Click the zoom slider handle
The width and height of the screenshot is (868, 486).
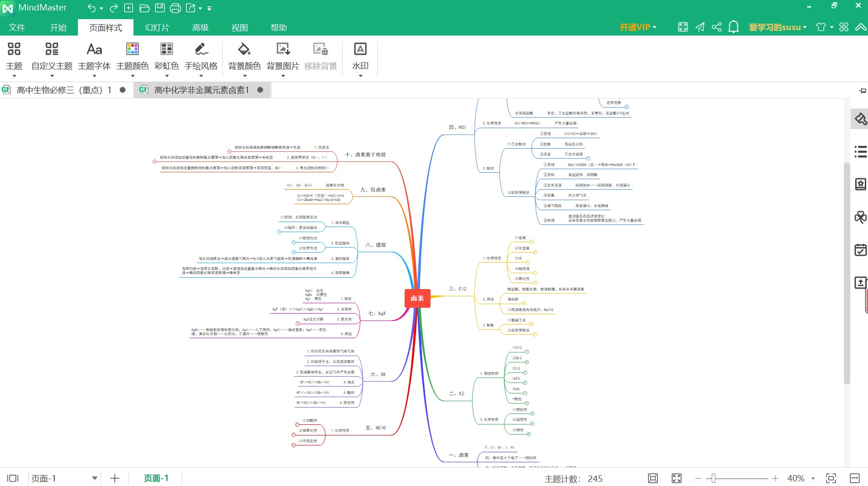point(714,478)
